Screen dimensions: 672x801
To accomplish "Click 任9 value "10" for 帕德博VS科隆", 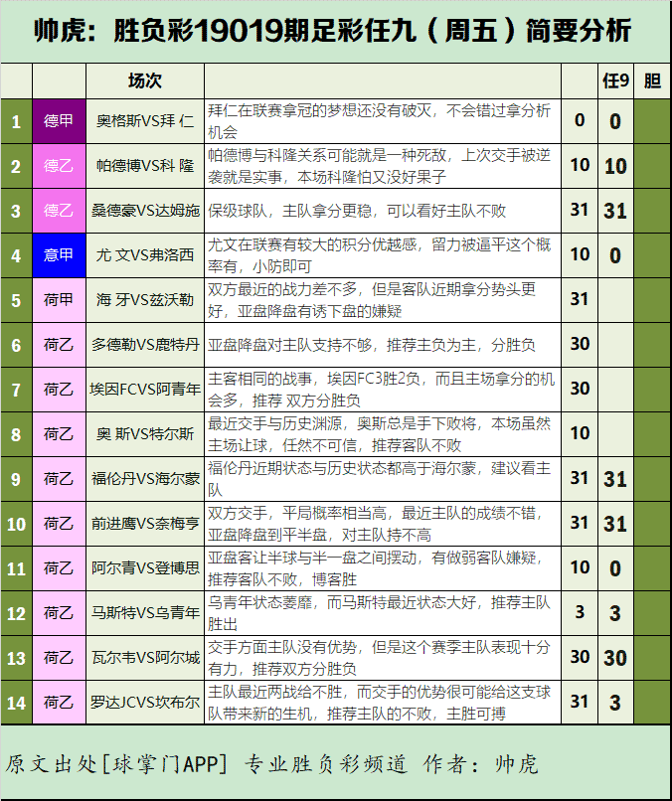I will [615, 166].
